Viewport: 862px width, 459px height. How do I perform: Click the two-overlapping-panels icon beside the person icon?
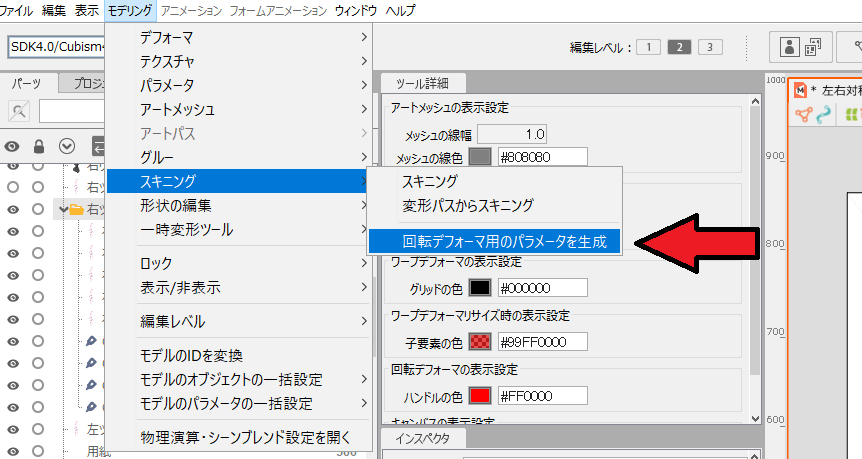point(813,47)
